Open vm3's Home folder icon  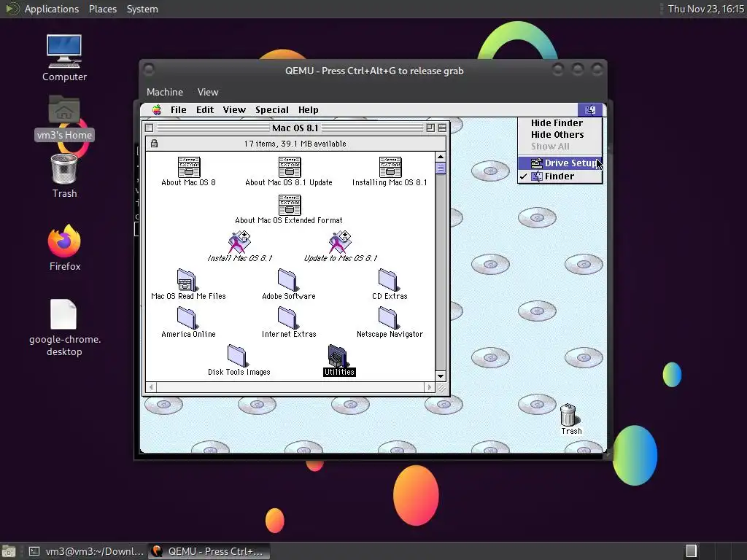(64, 111)
